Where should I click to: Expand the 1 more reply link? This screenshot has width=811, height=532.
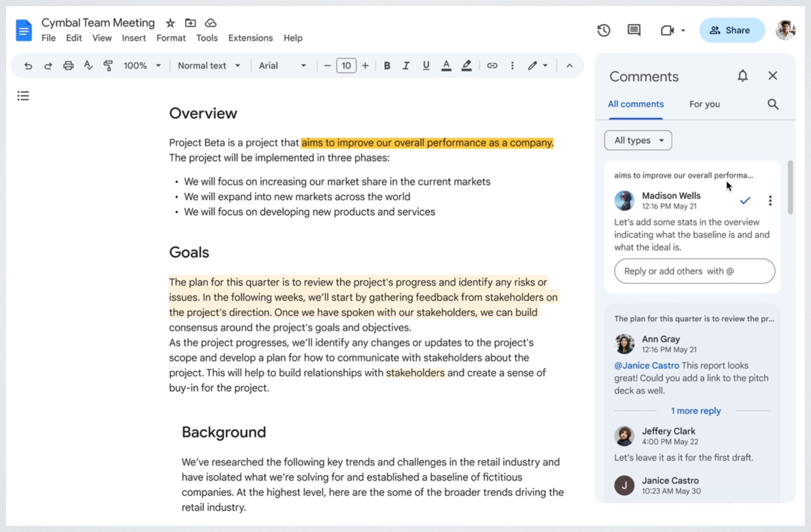(696, 411)
